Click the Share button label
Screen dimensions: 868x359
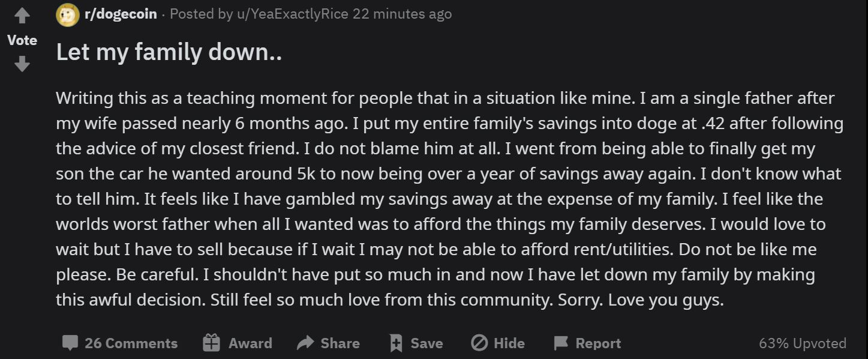tap(340, 343)
